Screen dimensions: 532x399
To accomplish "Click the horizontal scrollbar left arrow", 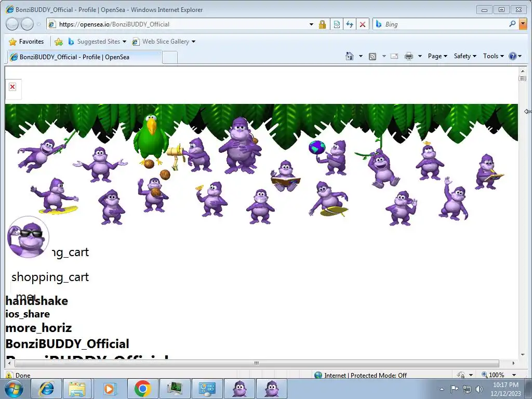I will click(x=9, y=363).
